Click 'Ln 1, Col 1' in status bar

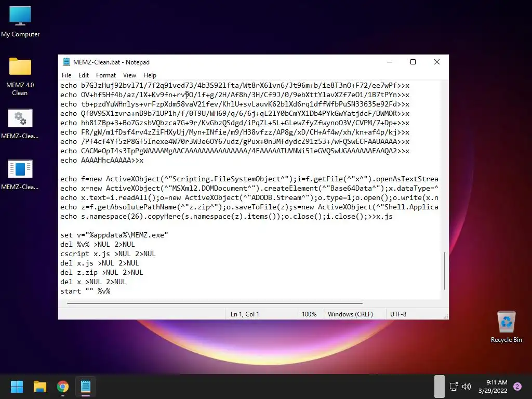coord(245,314)
